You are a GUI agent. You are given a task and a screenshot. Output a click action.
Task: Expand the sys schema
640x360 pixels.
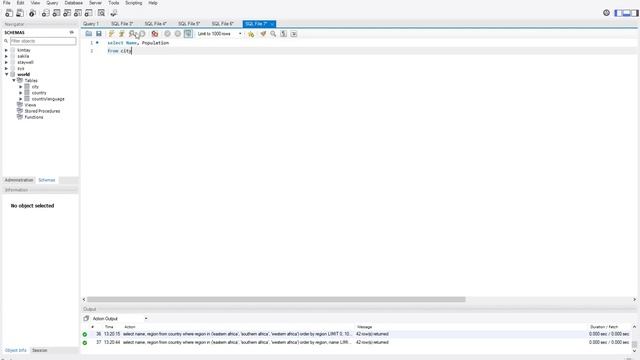click(x=6, y=69)
